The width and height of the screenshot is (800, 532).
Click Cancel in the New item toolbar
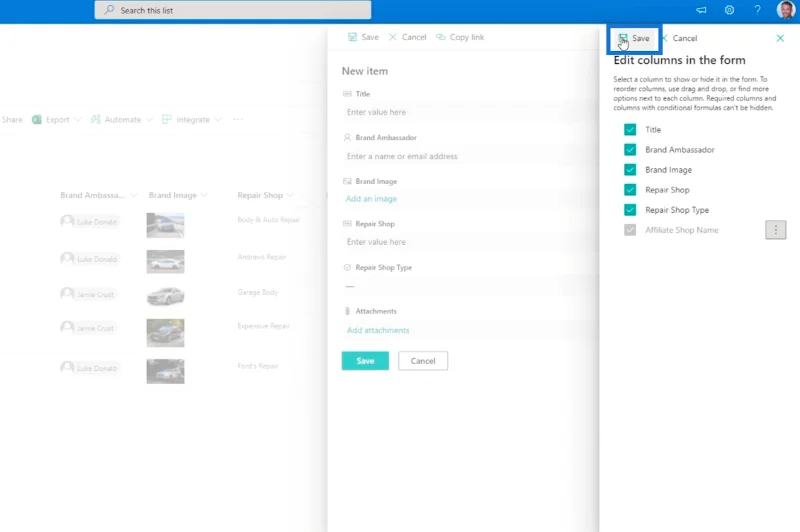coord(407,37)
